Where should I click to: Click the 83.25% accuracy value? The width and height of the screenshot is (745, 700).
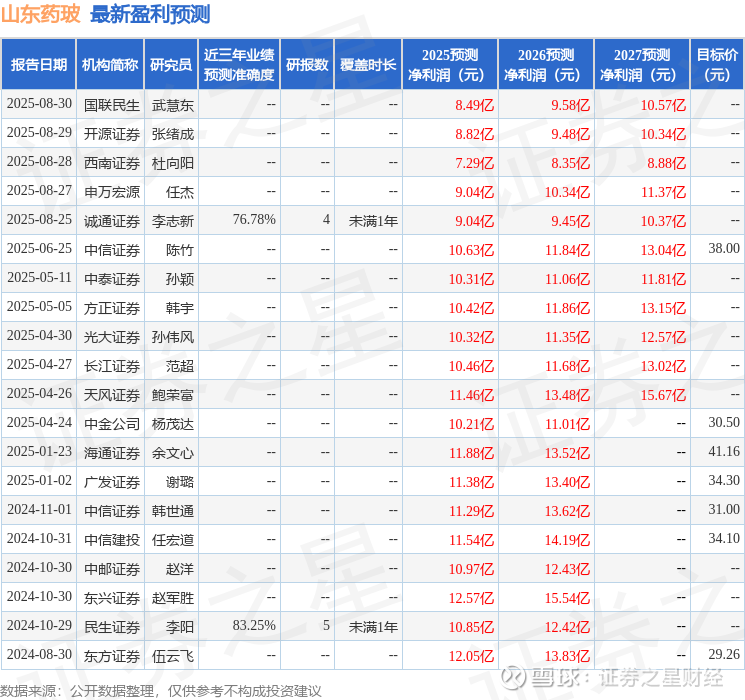pyautogui.click(x=254, y=625)
